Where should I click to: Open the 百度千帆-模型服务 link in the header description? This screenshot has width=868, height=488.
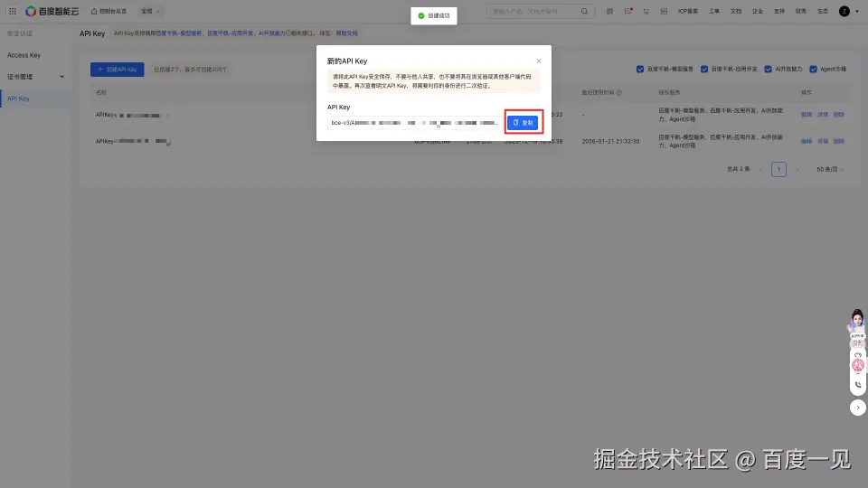coord(179,33)
